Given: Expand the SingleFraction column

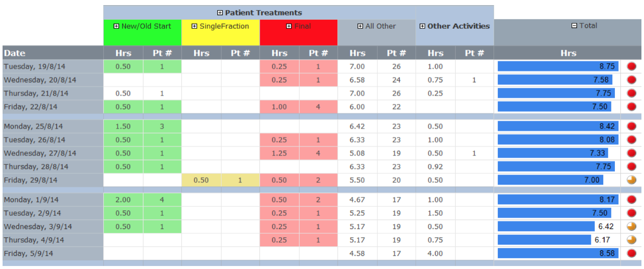Looking at the screenshot, I should (x=194, y=26).
